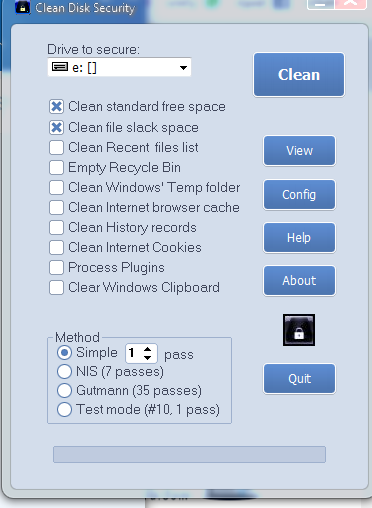Decrease the pass count with the down arrow

click(148, 358)
